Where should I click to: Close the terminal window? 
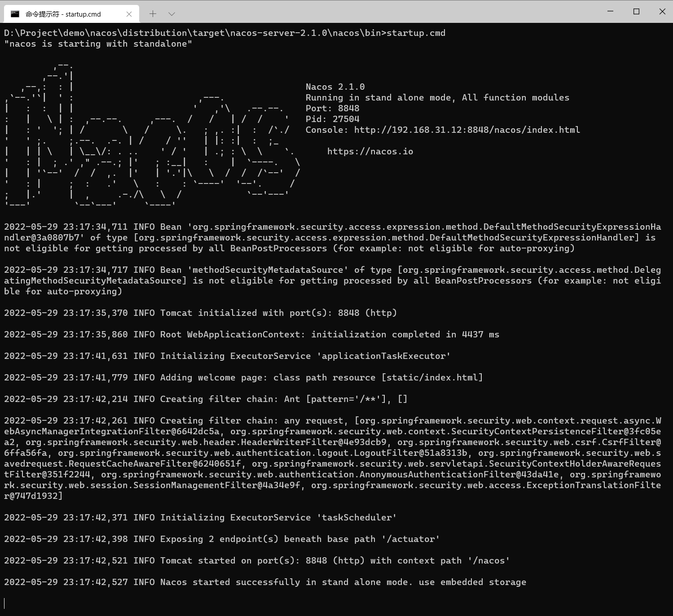[662, 11]
